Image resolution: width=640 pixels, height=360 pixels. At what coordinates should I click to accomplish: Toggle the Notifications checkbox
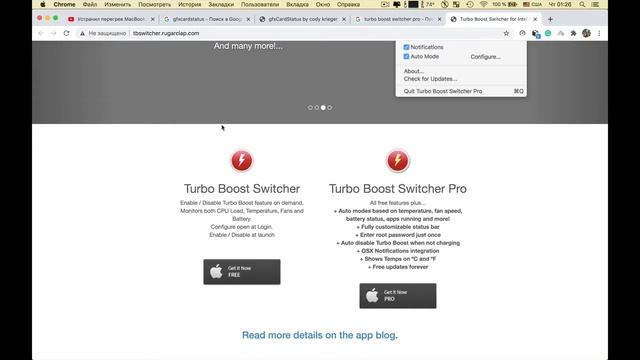click(x=406, y=47)
